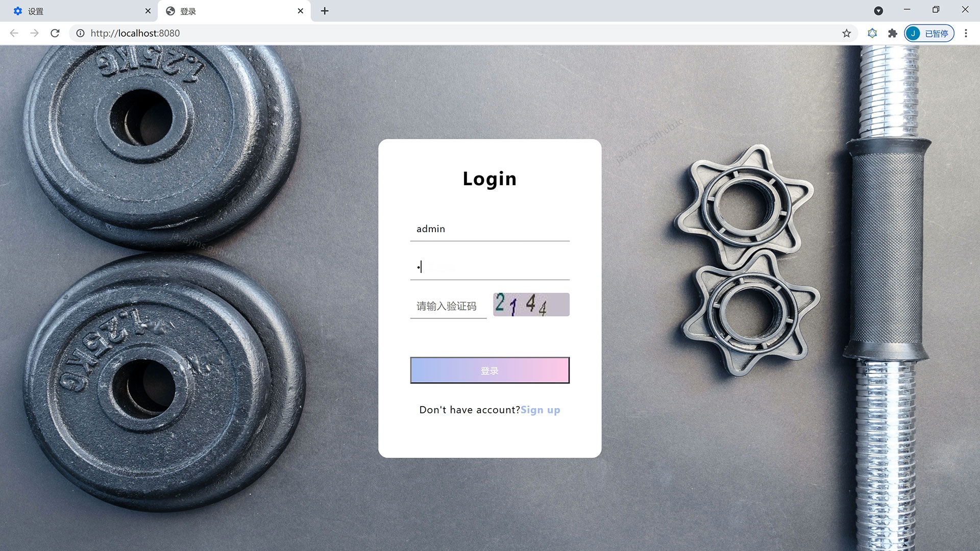Screen dimensions: 980x551
Task: Click the notification bell icon in toolbar
Action: coord(872,33)
